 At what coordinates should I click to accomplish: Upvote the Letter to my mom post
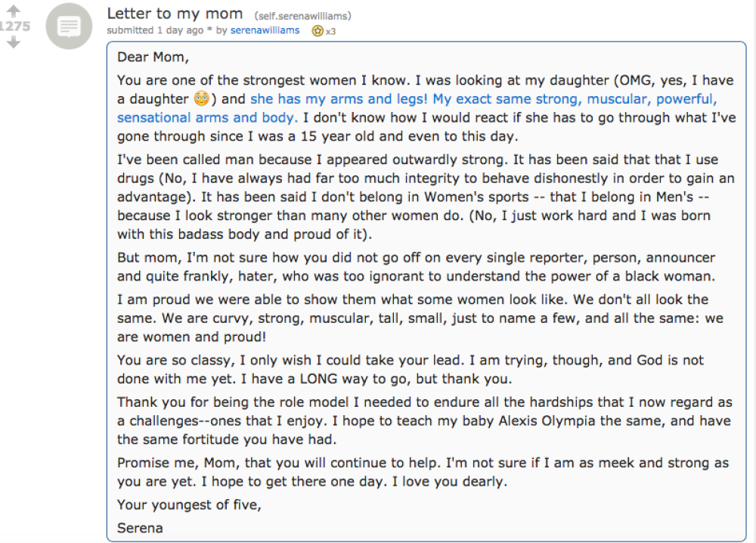pos(14,11)
